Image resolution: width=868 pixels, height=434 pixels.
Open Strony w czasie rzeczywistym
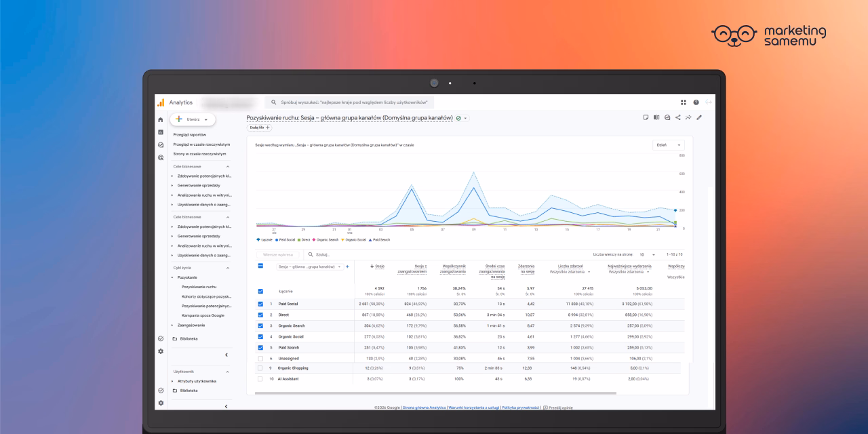(x=200, y=154)
